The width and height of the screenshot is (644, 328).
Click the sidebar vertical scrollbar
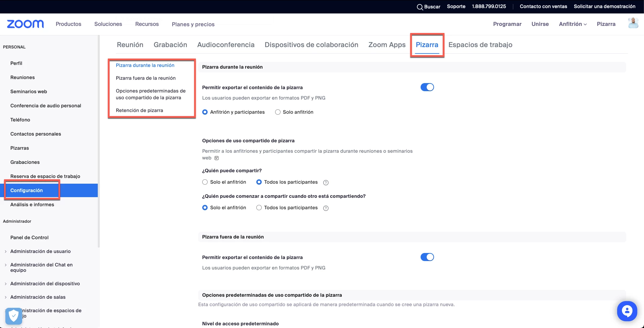pos(99,141)
